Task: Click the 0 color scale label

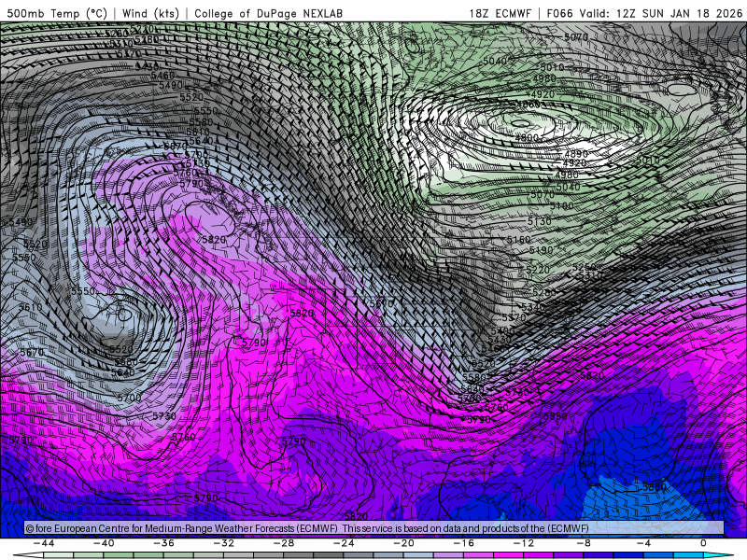Action: coord(704,543)
